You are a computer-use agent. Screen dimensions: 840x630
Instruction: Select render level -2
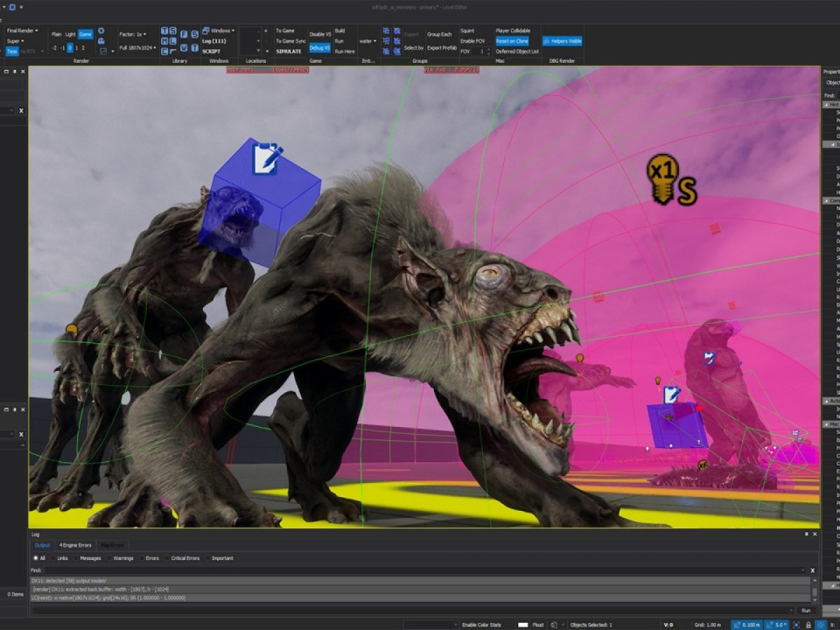55,48
